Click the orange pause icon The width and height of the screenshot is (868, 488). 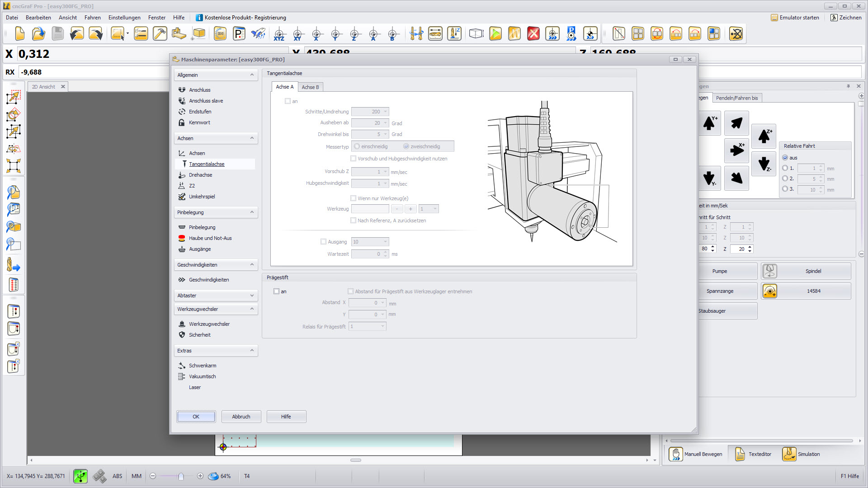514,34
